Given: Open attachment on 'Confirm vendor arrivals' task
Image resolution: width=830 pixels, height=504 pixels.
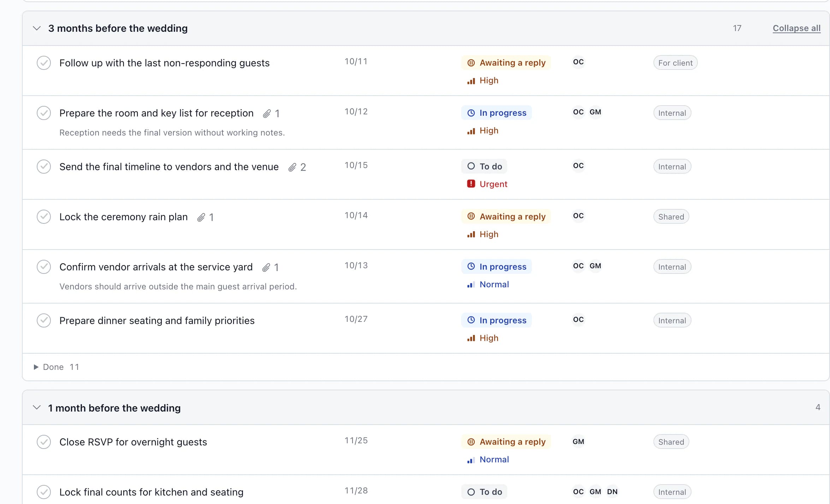Looking at the screenshot, I should tap(271, 267).
